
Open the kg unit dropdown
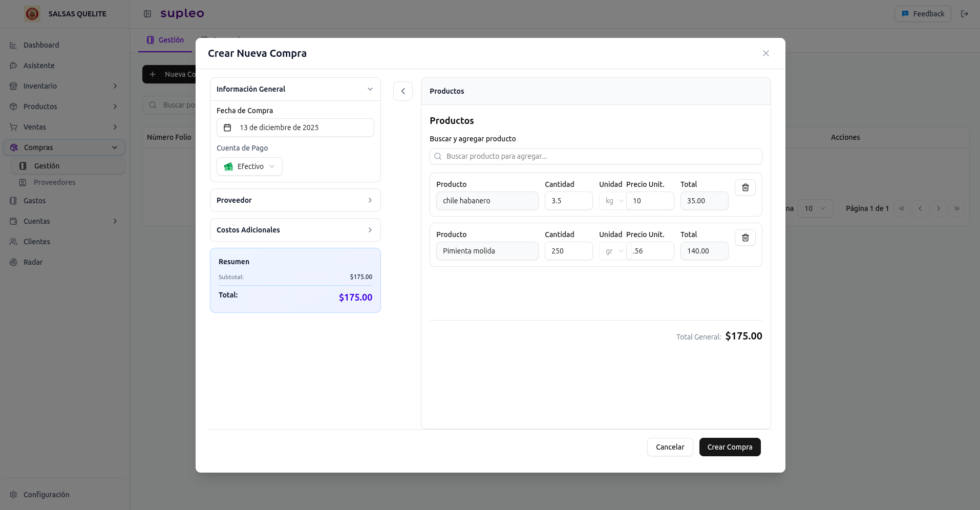[612, 201]
